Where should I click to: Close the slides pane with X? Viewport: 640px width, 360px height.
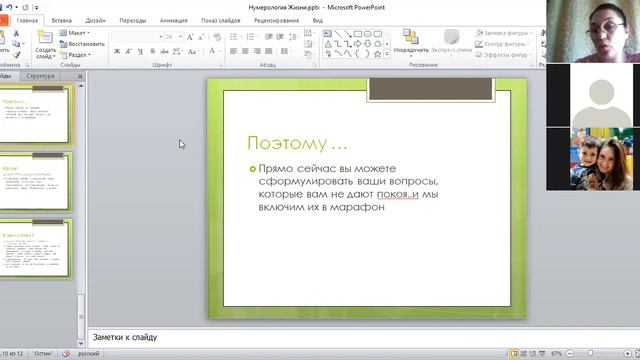click(x=80, y=76)
